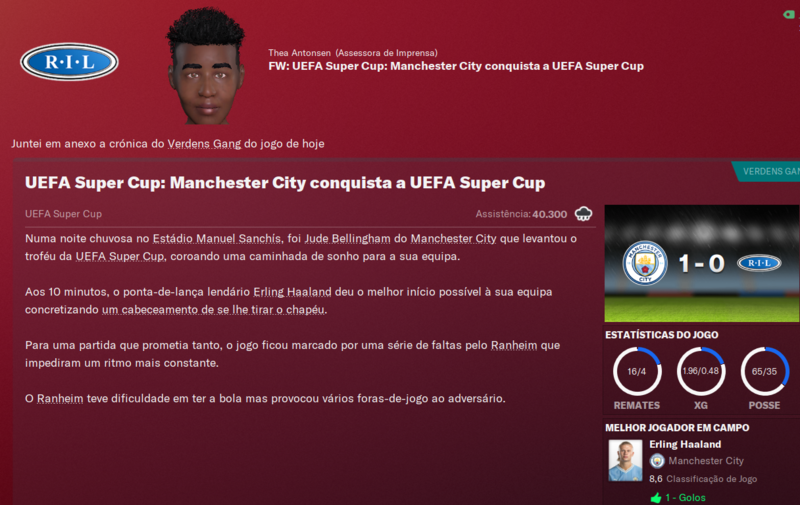
Task: Click the Manchester City crest in scoreboard
Action: coord(645,263)
